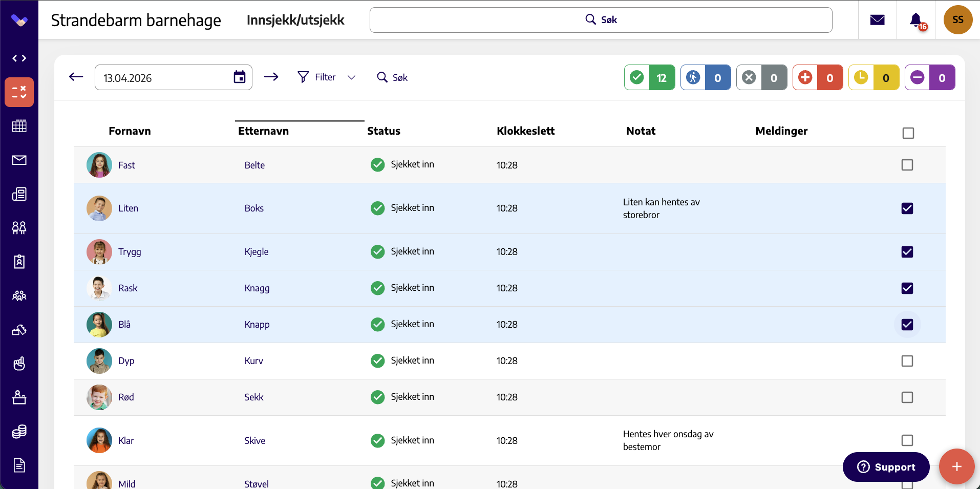Screen dimensions: 980x489
Task: Sort by the Klokkeslett column
Action: (x=525, y=131)
